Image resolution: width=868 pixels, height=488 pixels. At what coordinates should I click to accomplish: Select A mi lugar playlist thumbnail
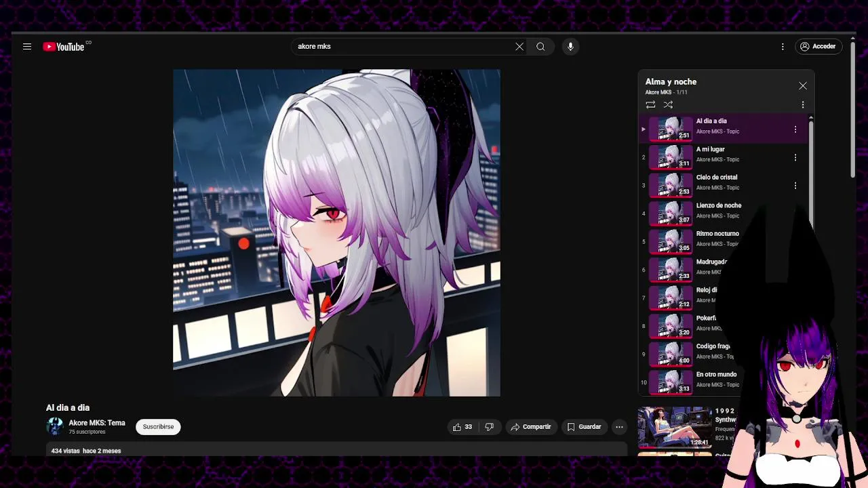[670, 157]
